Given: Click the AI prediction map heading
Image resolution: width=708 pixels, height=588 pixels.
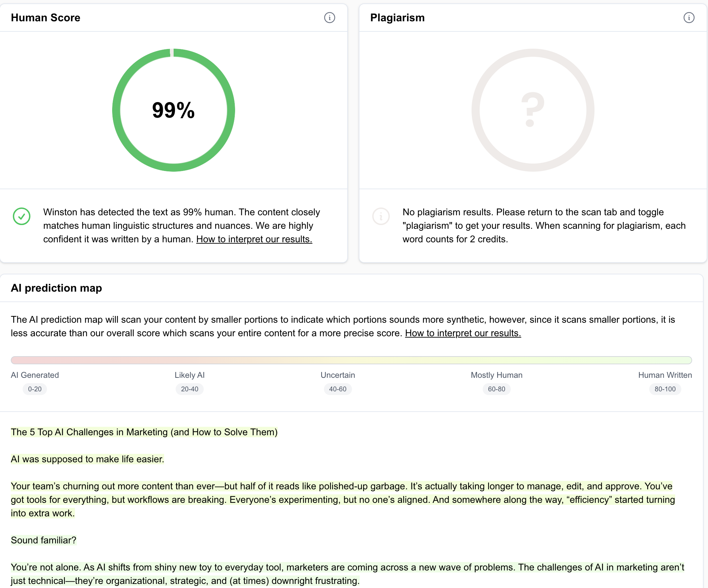Looking at the screenshot, I should coord(56,288).
